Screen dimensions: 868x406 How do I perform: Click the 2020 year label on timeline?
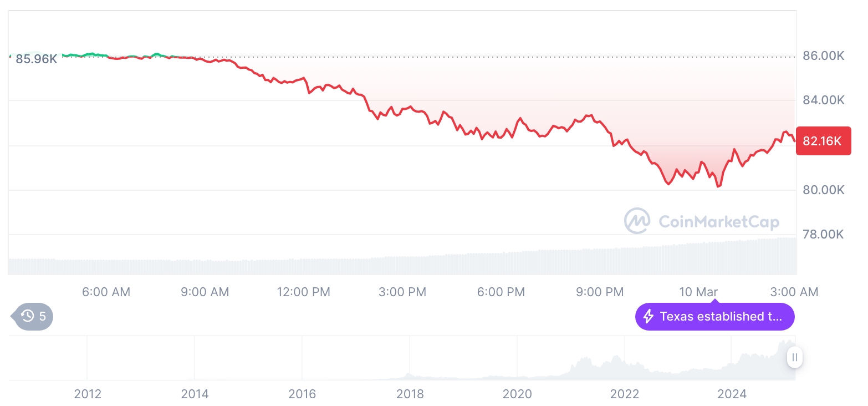(517, 394)
